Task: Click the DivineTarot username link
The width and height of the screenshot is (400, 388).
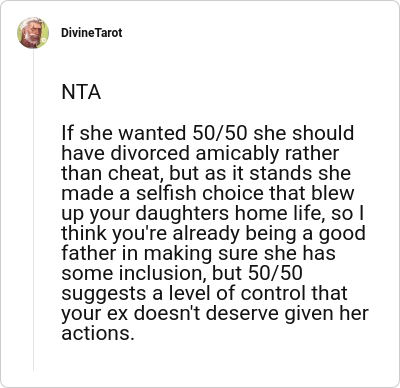Action: click(x=92, y=33)
